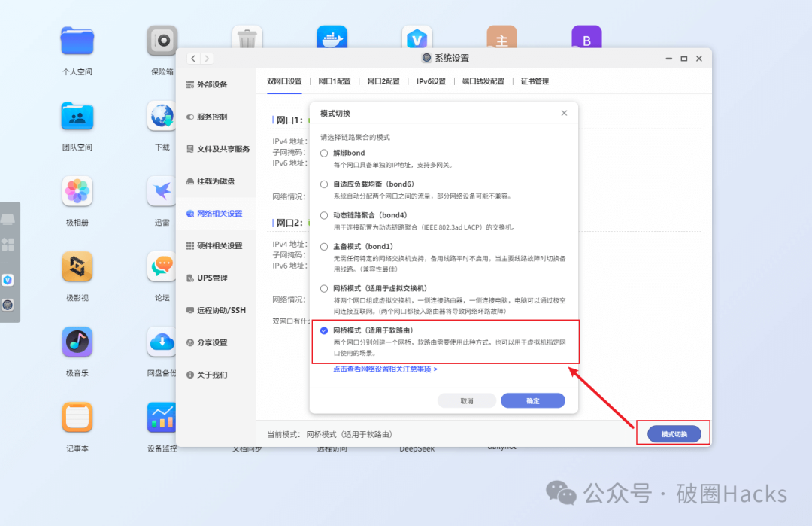Close the 模式切换 dialog with X
The height and width of the screenshot is (526, 812).
(x=564, y=113)
